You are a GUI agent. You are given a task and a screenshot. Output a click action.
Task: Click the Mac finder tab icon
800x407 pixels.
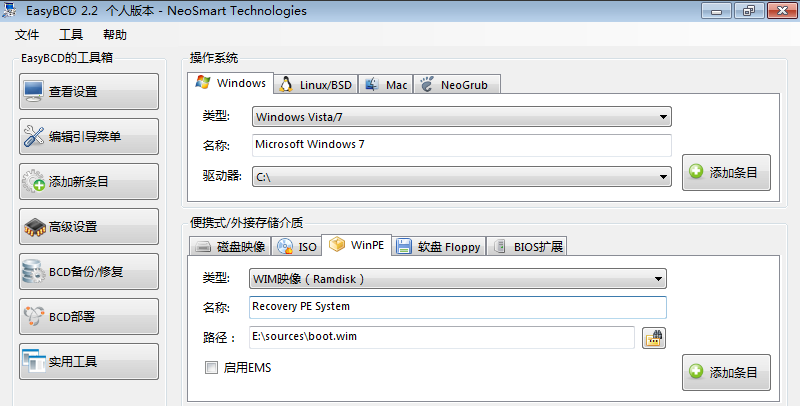click(x=372, y=85)
